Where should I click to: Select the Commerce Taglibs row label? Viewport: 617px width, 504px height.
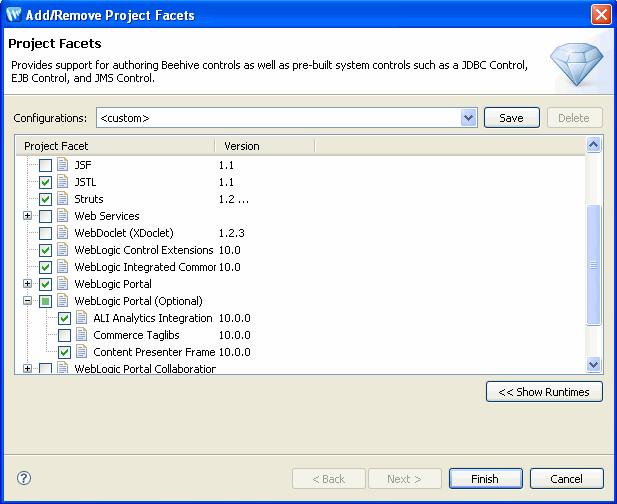coord(136,335)
